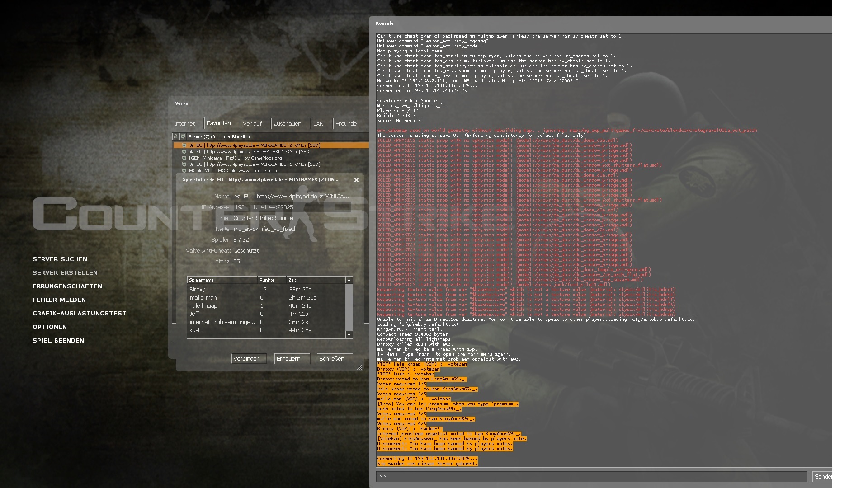Click console line 'Sie wurden von diesem Server gebannt.'
Viewport: 868px width, 488px height.
pyautogui.click(x=427, y=464)
